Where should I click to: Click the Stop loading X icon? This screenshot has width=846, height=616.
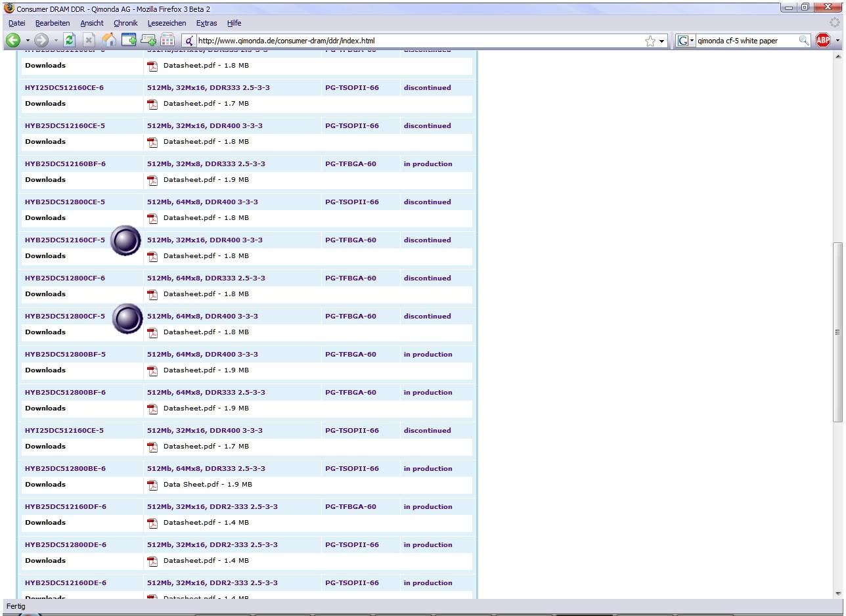[89, 41]
